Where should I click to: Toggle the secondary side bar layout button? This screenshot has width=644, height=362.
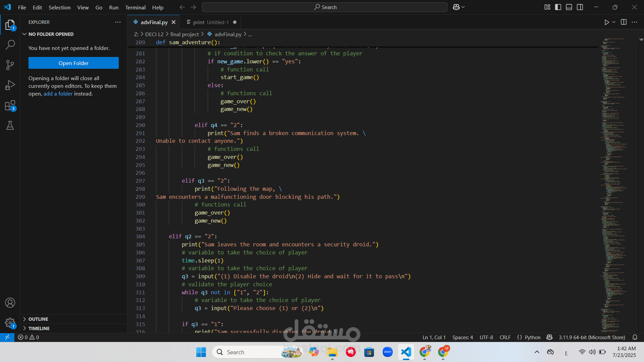coord(580,7)
